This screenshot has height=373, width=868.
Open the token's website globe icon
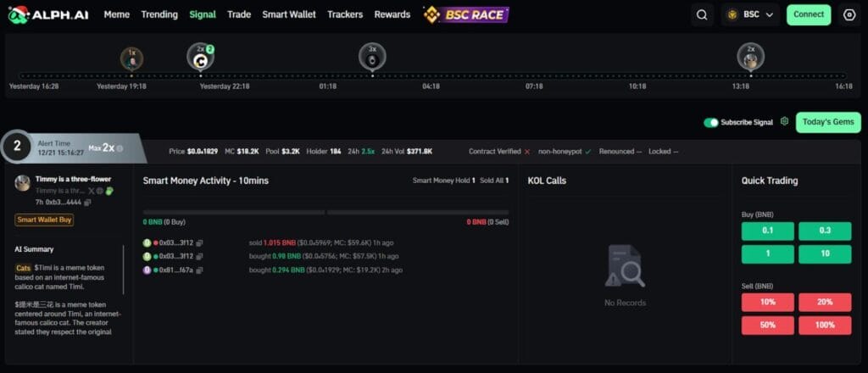(100, 191)
